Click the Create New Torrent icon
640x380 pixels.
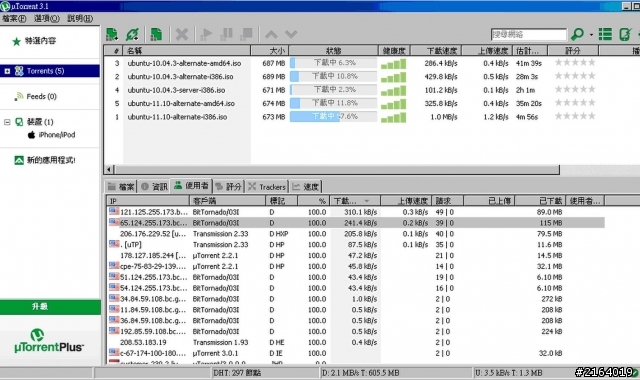pyautogui.click(x=156, y=34)
